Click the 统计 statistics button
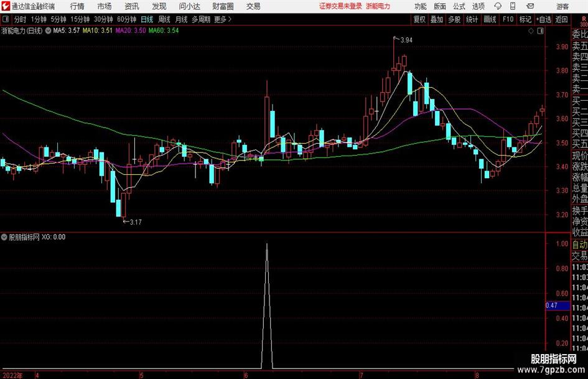The width and height of the screenshot is (588, 379). tap(472, 19)
